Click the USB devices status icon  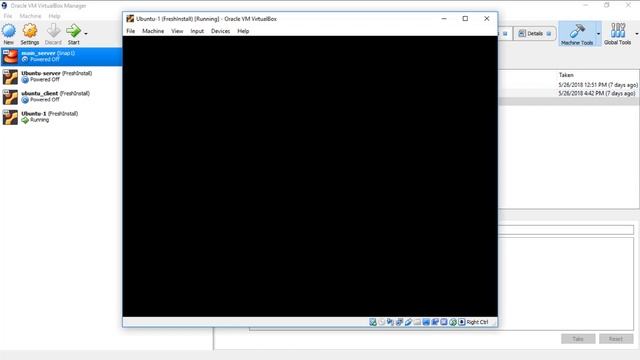408,322
